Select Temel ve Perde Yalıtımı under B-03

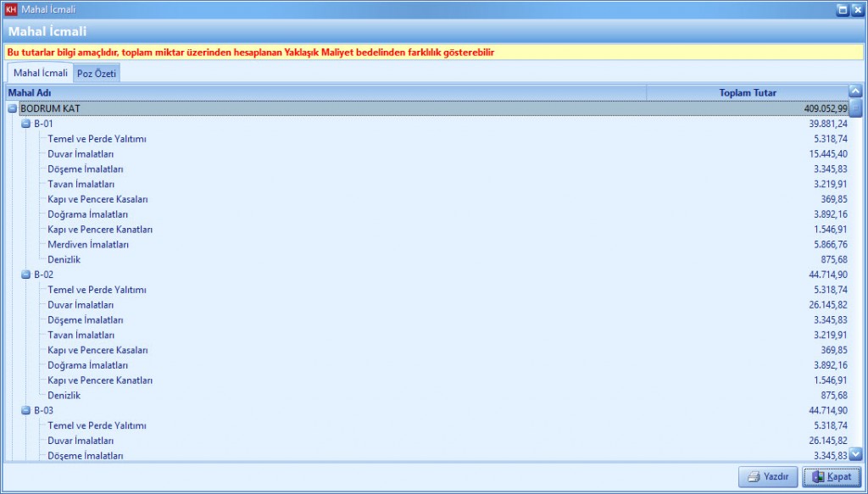[x=97, y=425]
